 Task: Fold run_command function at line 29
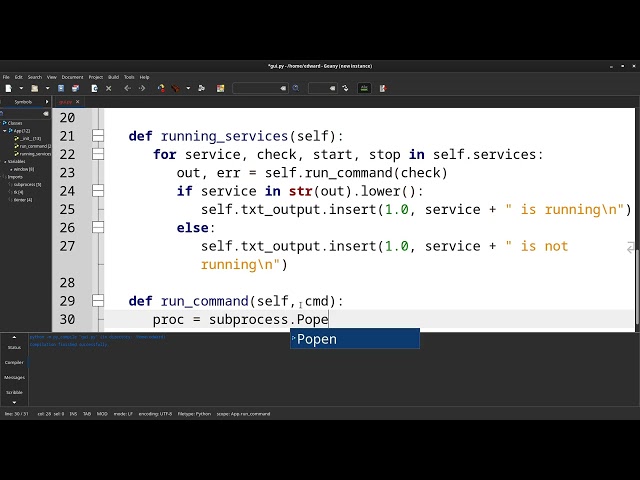(x=98, y=301)
